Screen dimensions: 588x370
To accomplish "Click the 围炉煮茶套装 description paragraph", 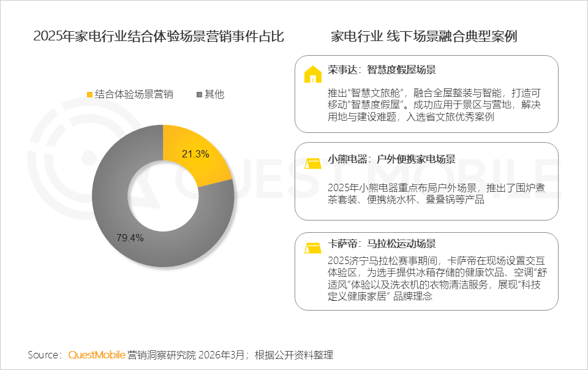I will click(x=434, y=194).
